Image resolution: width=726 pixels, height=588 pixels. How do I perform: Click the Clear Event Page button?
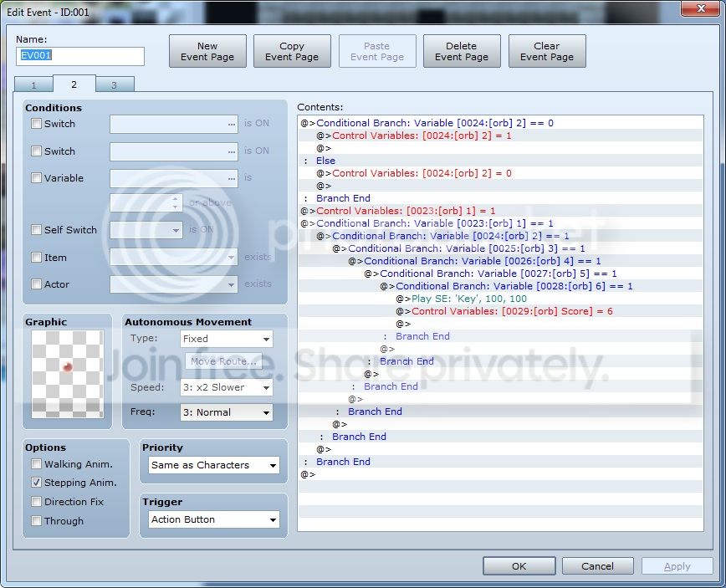(x=547, y=51)
